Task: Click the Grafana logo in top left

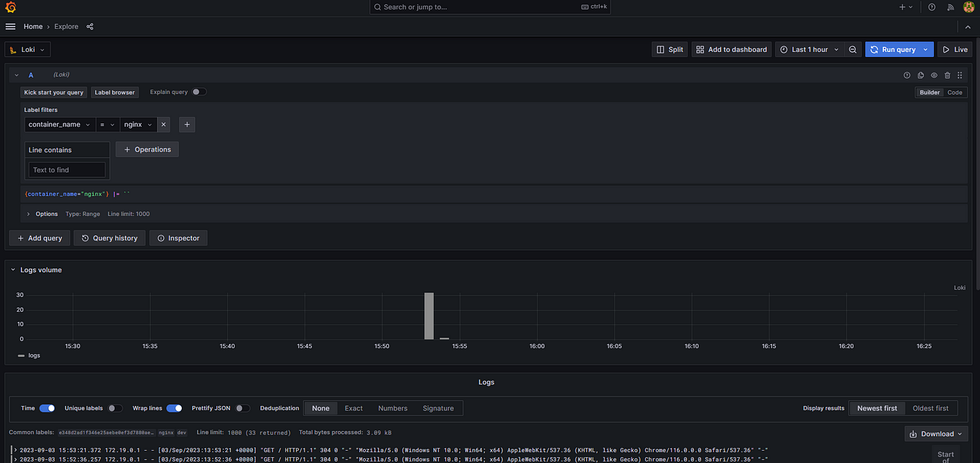Action: click(x=10, y=7)
